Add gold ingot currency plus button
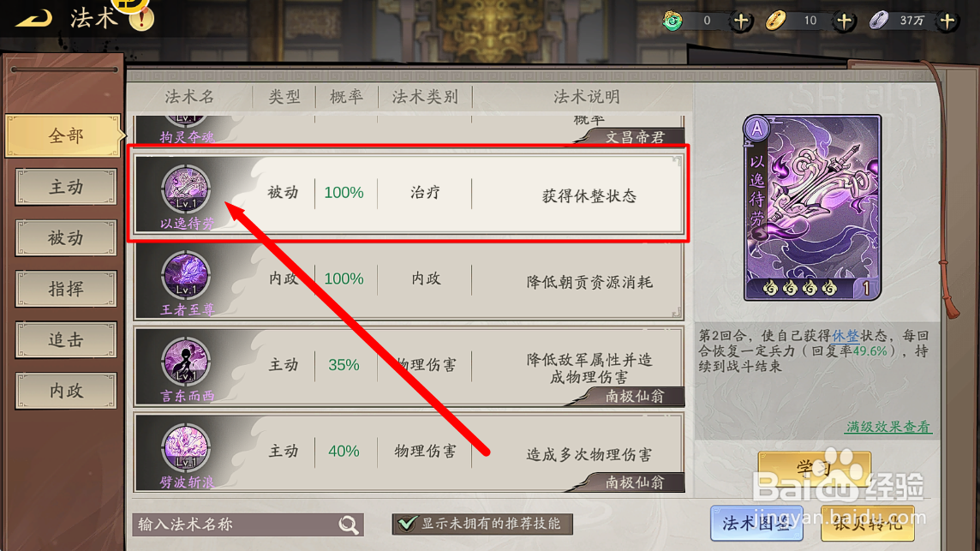The height and width of the screenshot is (551, 980). tap(845, 21)
